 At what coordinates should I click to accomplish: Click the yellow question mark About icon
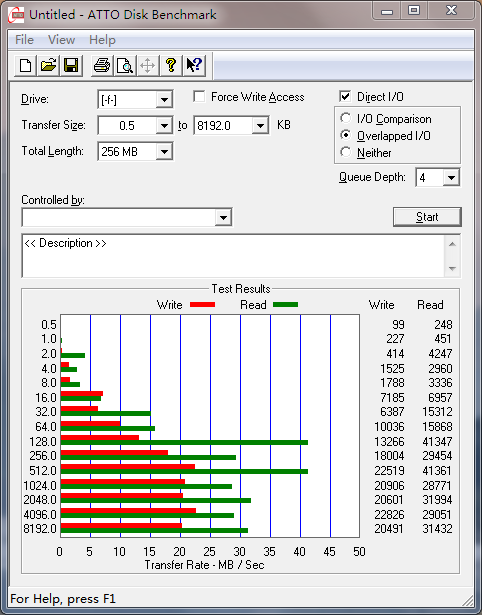(171, 65)
